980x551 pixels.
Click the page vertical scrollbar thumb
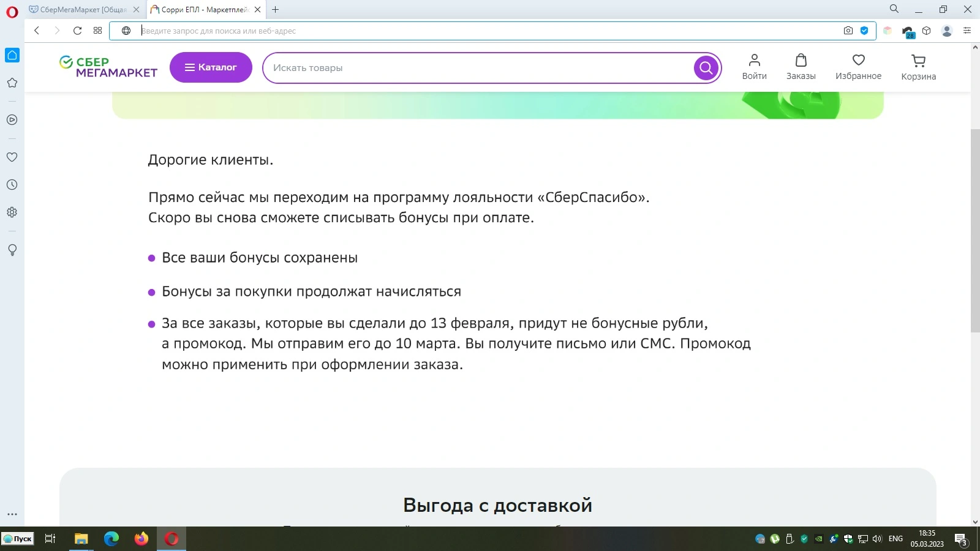[x=975, y=231]
